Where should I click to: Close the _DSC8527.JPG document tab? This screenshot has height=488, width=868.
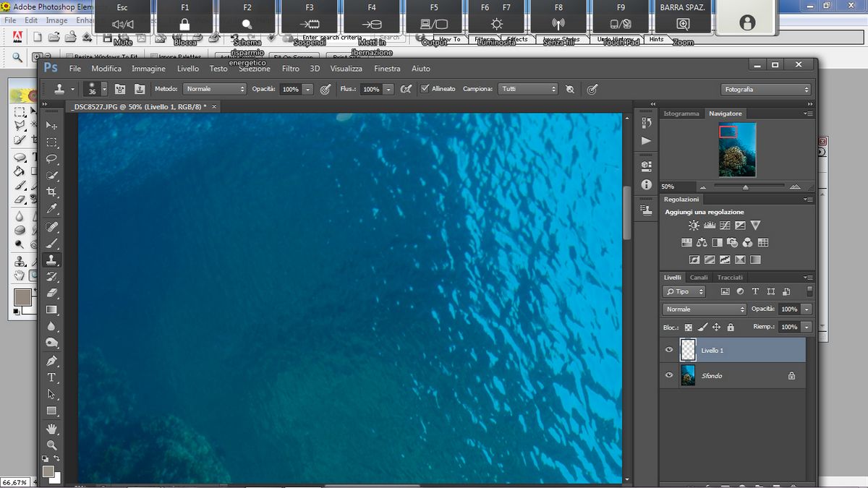[214, 106]
